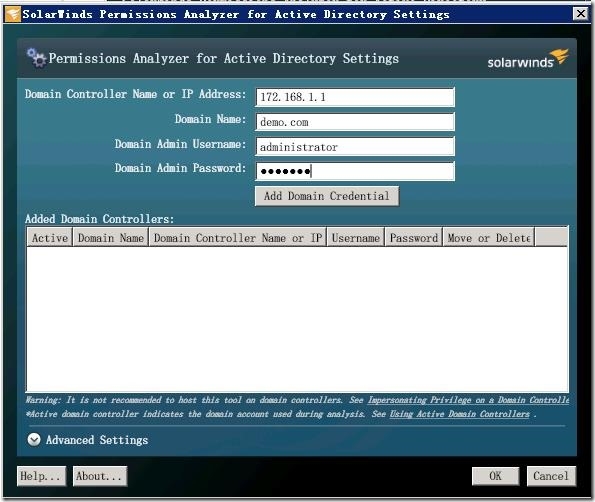Click the Cancel button

[551, 476]
